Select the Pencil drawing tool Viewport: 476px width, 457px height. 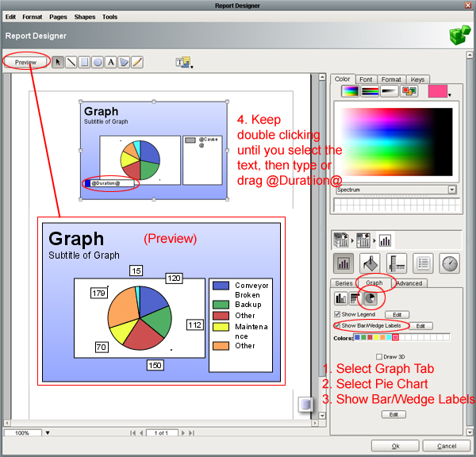click(x=137, y=62)
